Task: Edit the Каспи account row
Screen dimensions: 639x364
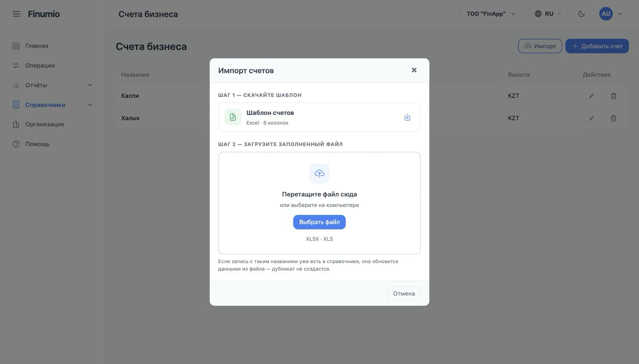Action: coord(592,96)
